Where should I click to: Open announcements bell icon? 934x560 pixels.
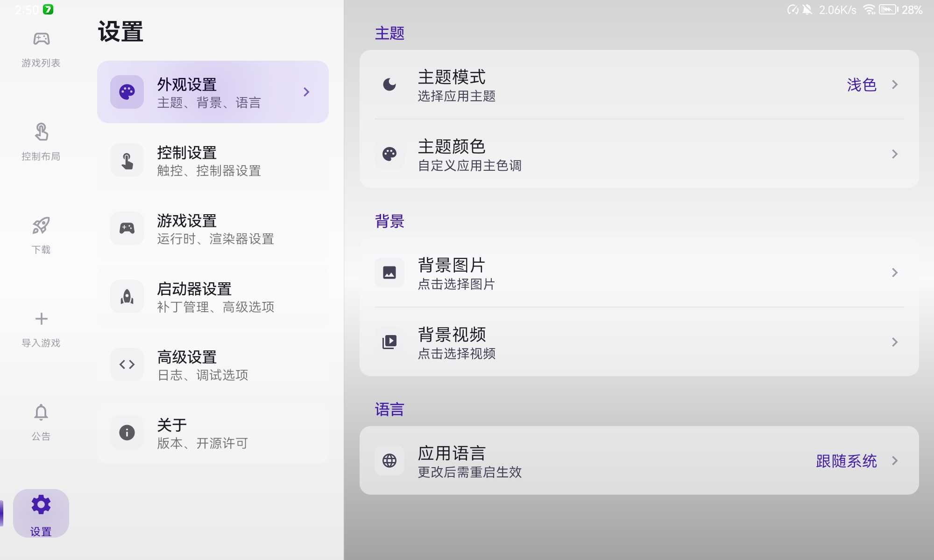tap(41, 413)
